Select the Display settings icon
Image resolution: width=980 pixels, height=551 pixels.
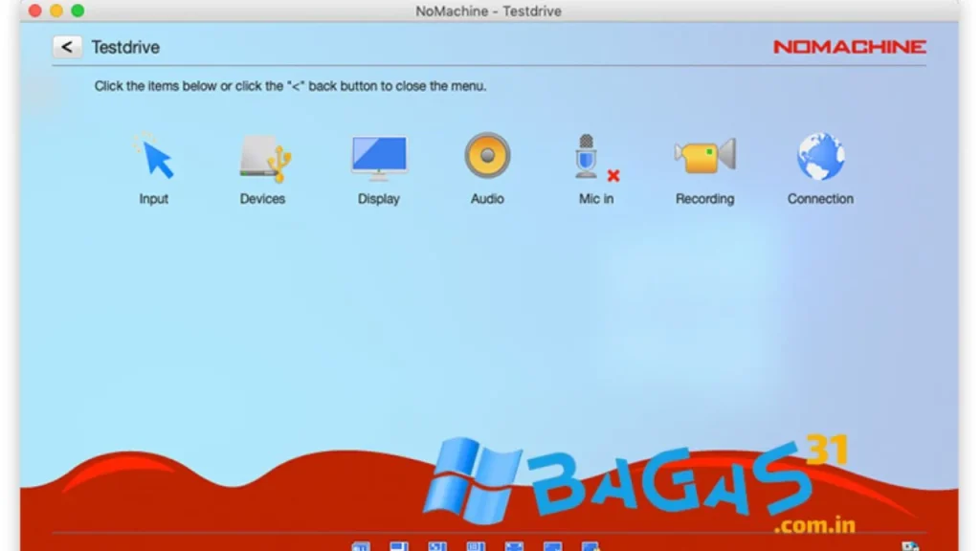click(379, 158)
